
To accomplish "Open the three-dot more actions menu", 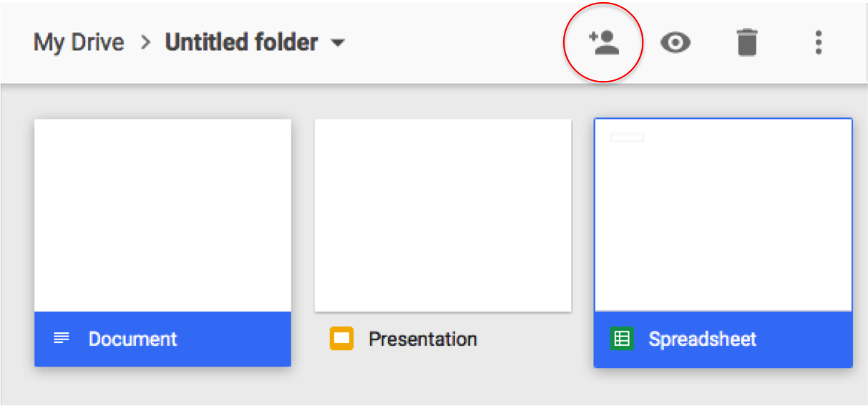I will (819, 43).
